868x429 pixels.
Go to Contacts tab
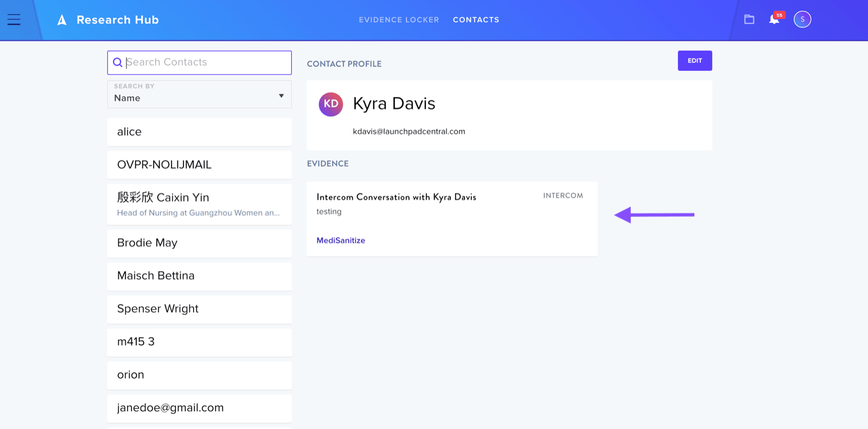click(476, 20)
